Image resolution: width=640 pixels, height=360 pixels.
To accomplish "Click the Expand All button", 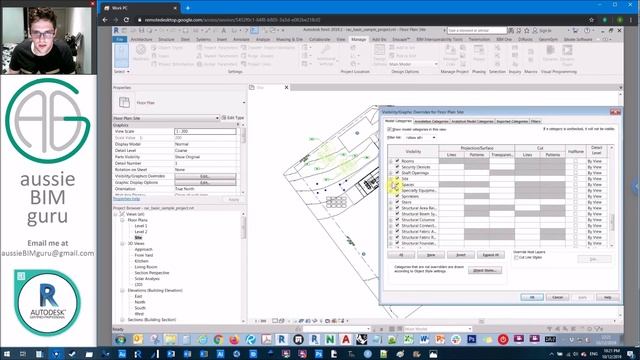I will pos(491,255).
